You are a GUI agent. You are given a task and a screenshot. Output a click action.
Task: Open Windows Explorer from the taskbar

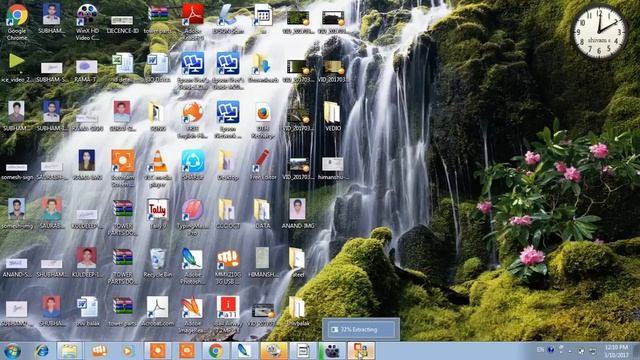click(x=69, y=351)
